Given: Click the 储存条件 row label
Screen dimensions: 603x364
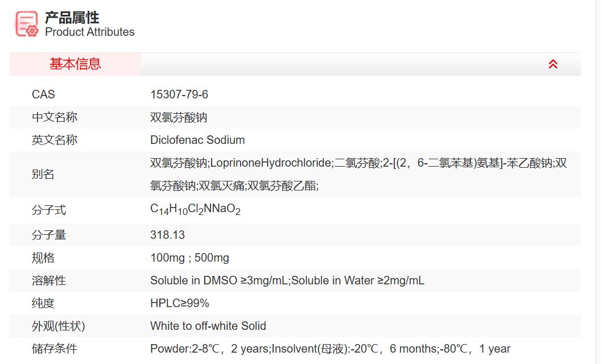Looking at the screenshot, I should tap(55, 349).
